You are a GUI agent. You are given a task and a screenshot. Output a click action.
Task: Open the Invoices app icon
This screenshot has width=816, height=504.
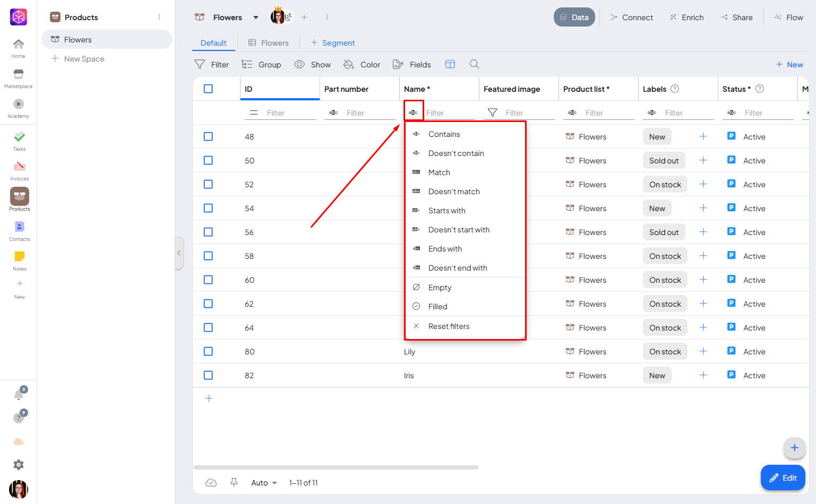[x=19, y=167]
